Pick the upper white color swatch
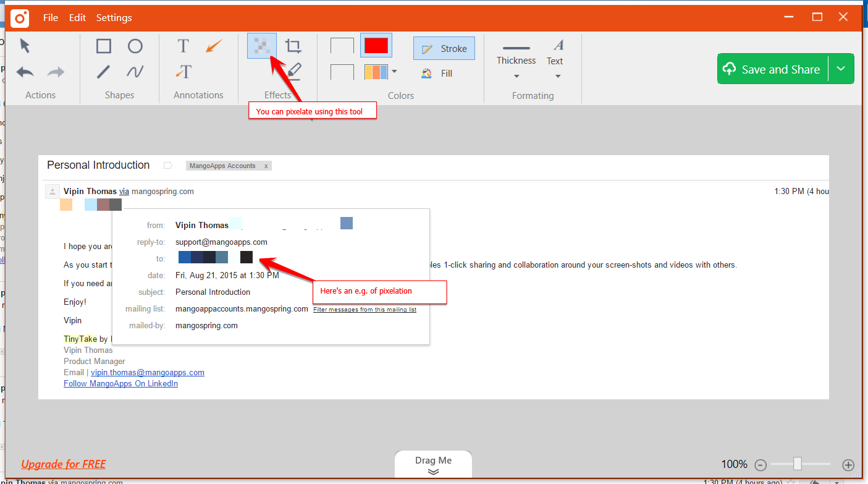This screenshot has width=868, height=484. coord(342,46)
